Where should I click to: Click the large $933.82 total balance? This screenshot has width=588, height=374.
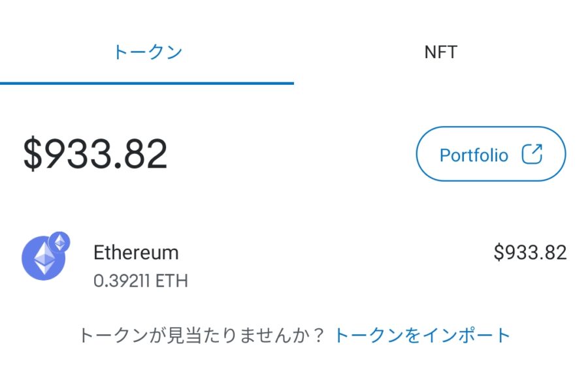[95, 154]
